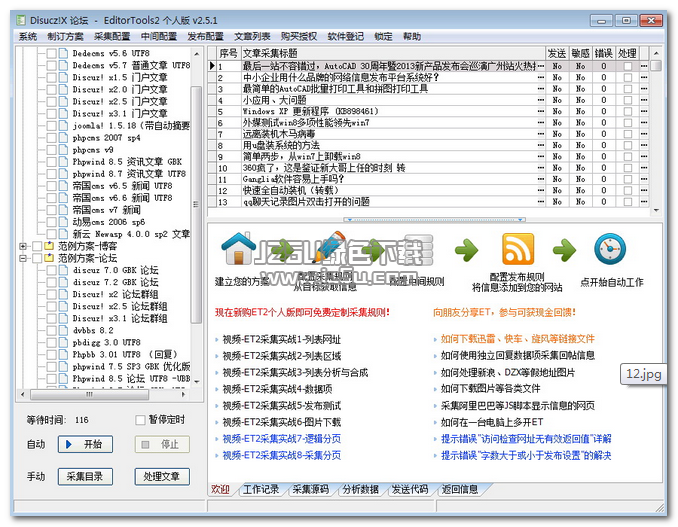Check 处理 box in article row 7
The image size is (678, 527).
627,134
